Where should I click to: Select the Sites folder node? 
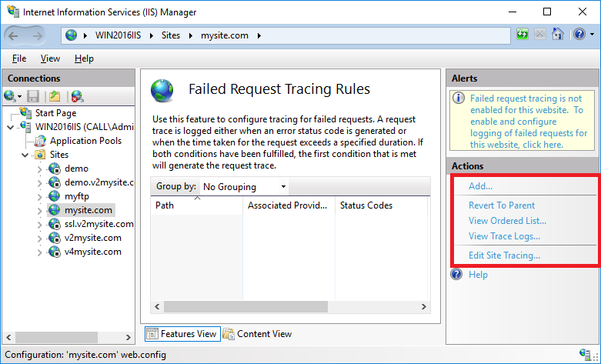pyautogui.click(x=59, y=155)
